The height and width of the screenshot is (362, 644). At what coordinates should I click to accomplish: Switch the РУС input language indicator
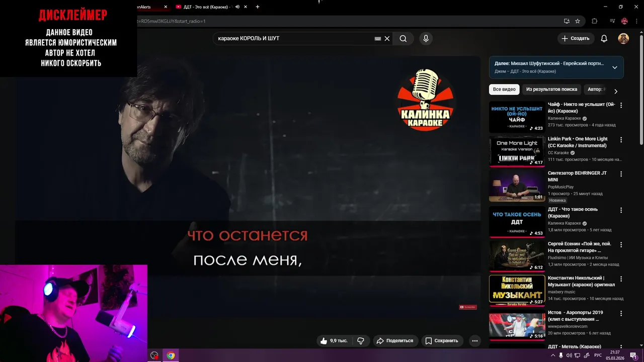[x=598, y=355]
